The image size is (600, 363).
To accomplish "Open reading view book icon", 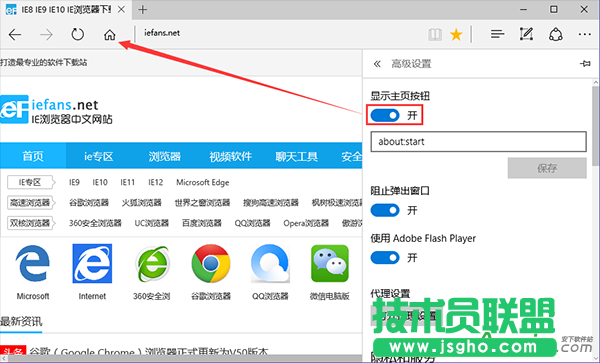I will click(x=435, y=35).
